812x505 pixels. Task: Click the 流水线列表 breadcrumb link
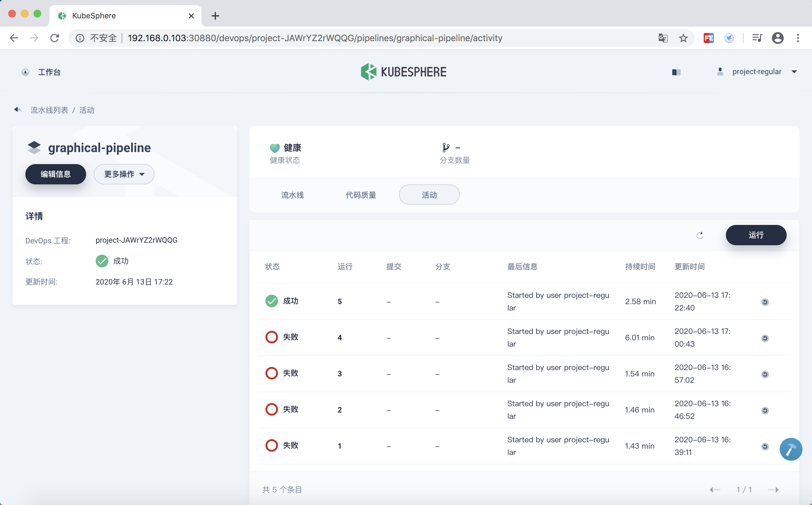(49, 110)
